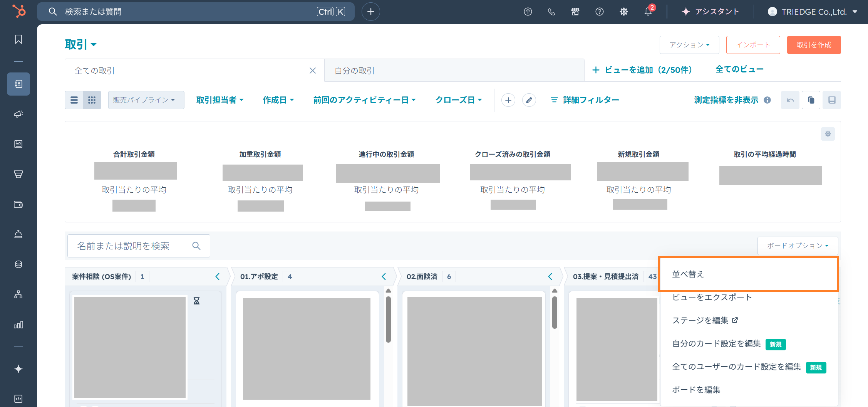This screenshot has height=407, width=868.
Task: Open the help question mark icon
Action: point(600,12)
